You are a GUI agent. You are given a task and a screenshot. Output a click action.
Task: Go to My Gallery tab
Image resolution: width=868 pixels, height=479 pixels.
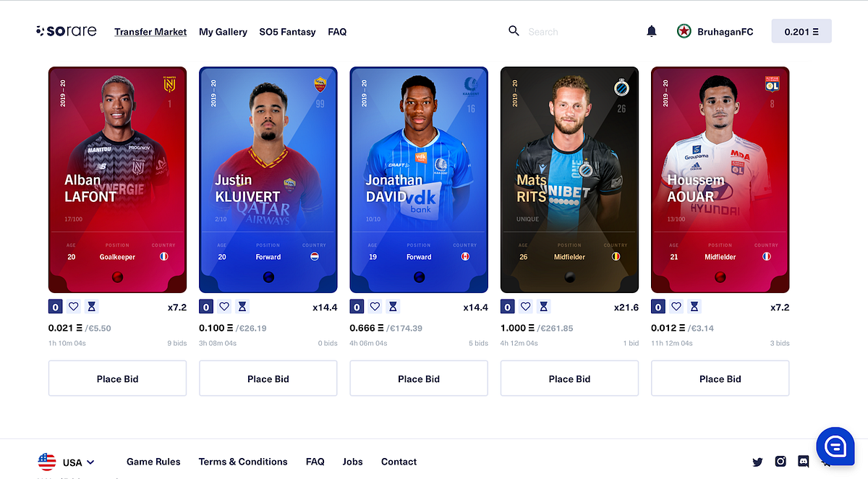223,32
